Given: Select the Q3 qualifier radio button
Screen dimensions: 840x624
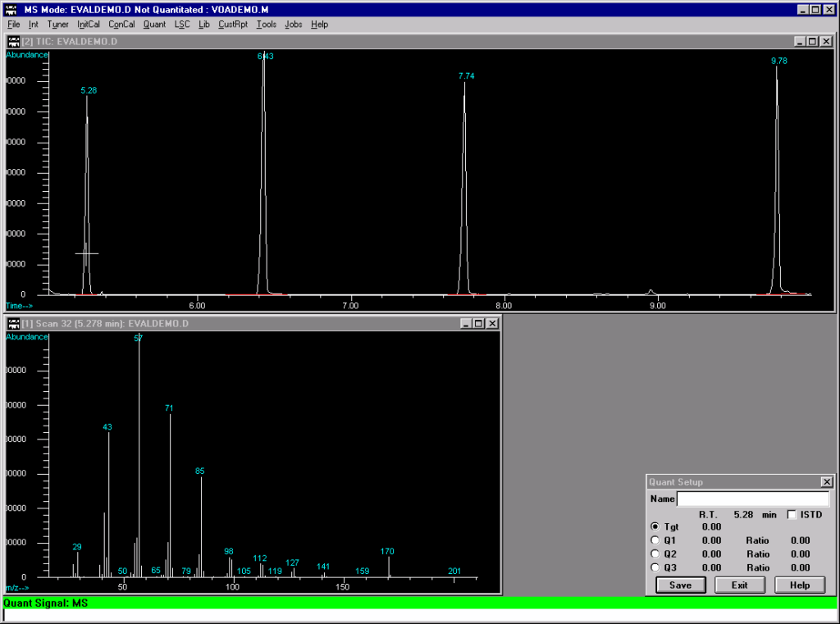Looking at the screenshot, I should (655, 567).
